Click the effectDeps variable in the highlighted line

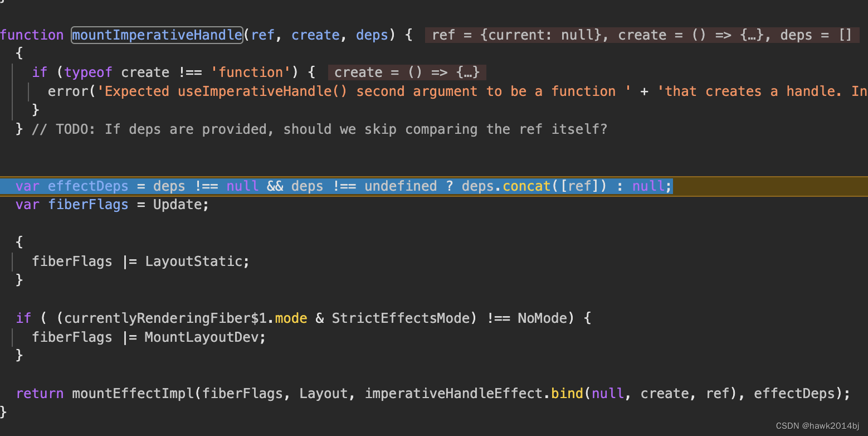[x=88, y=186]
